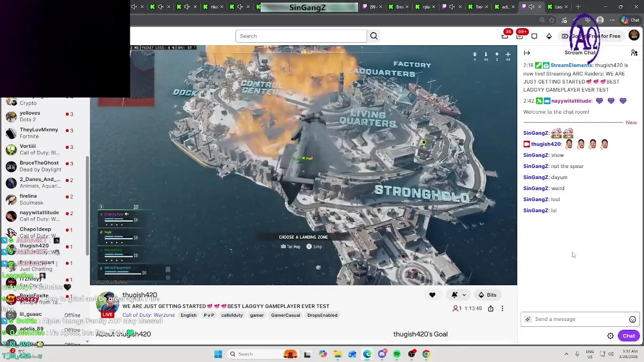Click the English tag

tap(188, 315)
